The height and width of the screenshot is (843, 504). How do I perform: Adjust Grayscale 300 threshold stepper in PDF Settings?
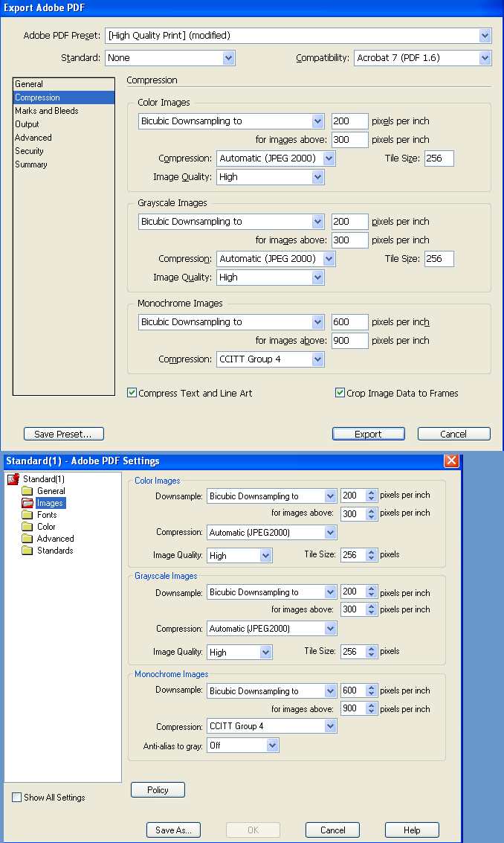[x=371, y=609]
